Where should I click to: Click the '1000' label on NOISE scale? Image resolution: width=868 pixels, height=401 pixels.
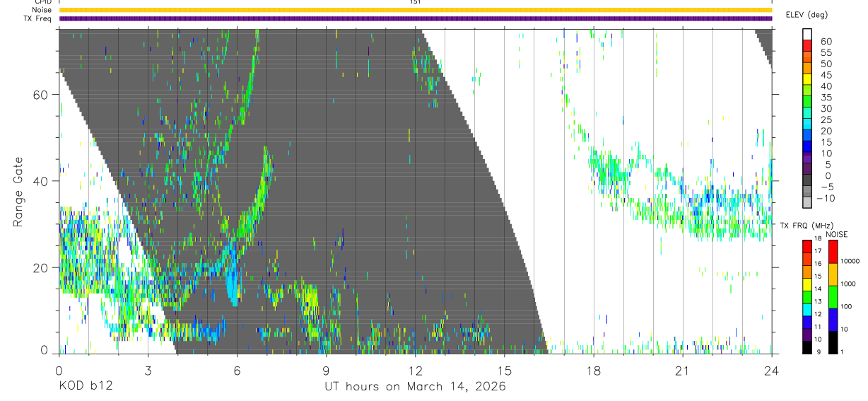point(849,284)
